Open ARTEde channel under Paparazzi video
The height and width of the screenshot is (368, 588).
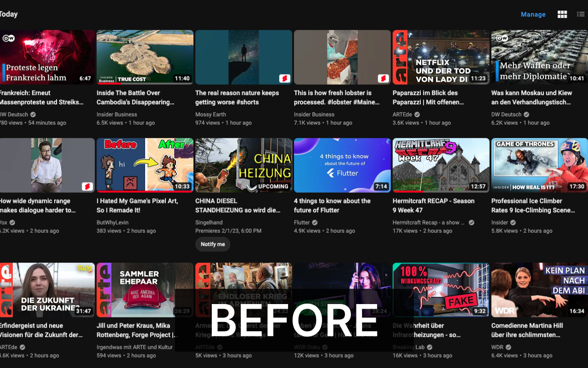tap(403, 115)
